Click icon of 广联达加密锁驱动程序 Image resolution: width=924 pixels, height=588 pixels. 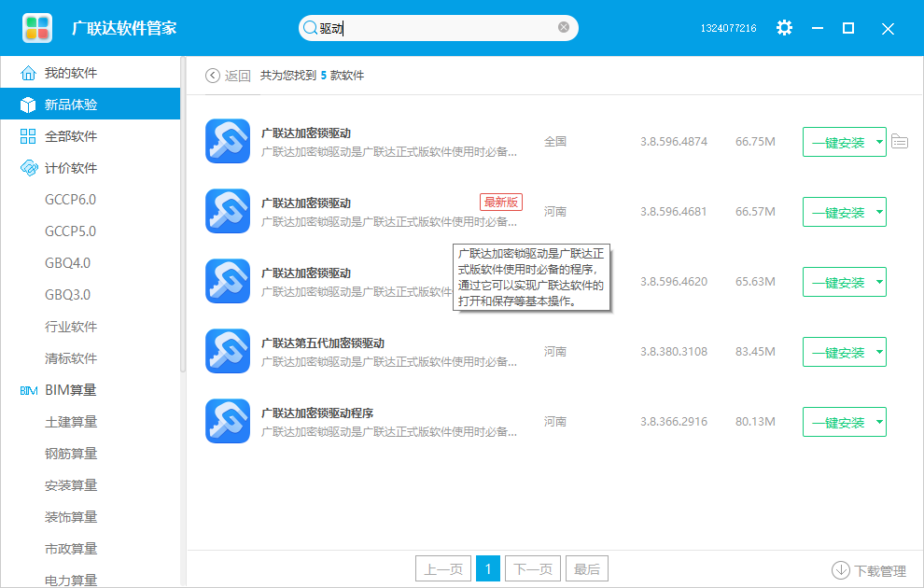pos(228,422)
